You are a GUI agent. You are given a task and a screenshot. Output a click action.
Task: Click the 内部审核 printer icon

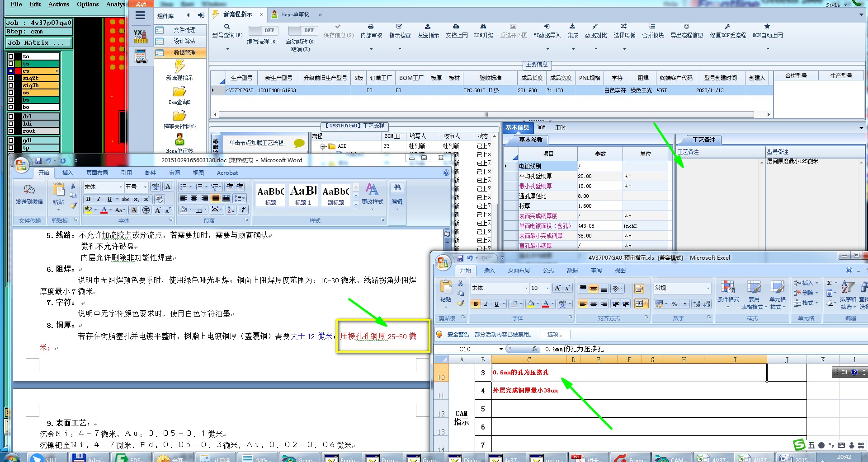pyautogui.click(x=371, y=27)
